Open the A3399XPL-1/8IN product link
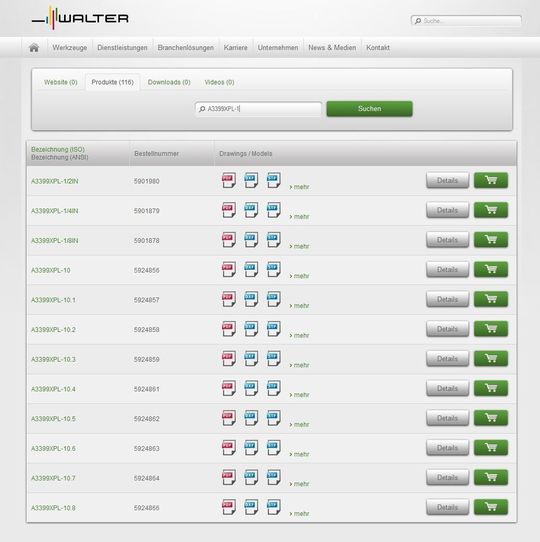Image resolution: width=540 pixels, height=542 pixels. 55,241
